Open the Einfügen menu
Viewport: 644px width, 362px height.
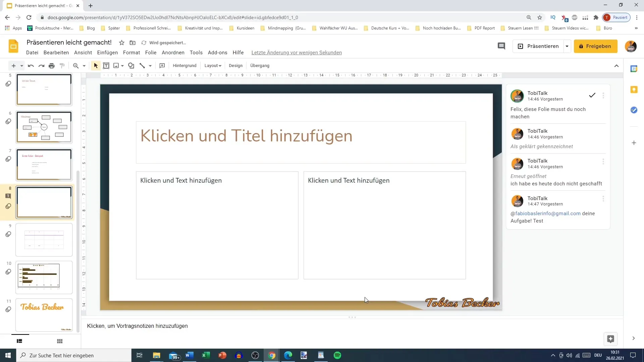coord(107,53)
